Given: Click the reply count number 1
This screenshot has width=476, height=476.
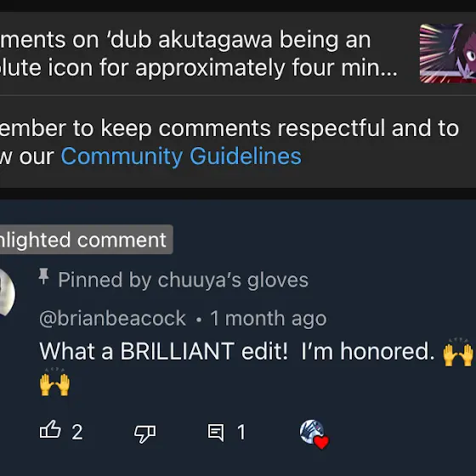Looking at the screenshot, I should pos(241,432).
